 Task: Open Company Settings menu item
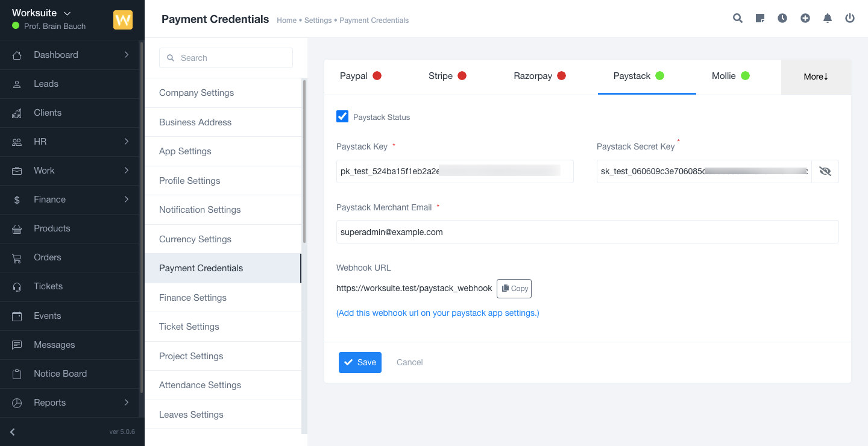click(222, 93)
